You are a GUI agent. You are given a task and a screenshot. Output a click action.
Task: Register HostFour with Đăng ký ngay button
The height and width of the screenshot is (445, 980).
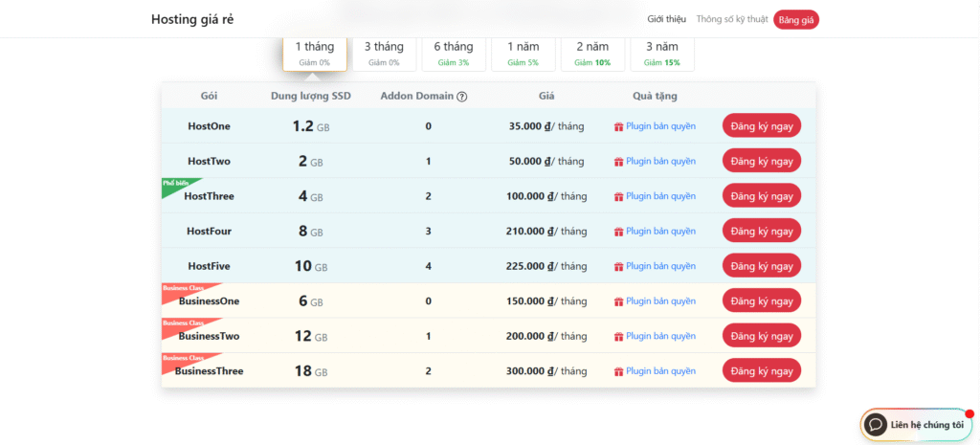[x=762, y=231]
